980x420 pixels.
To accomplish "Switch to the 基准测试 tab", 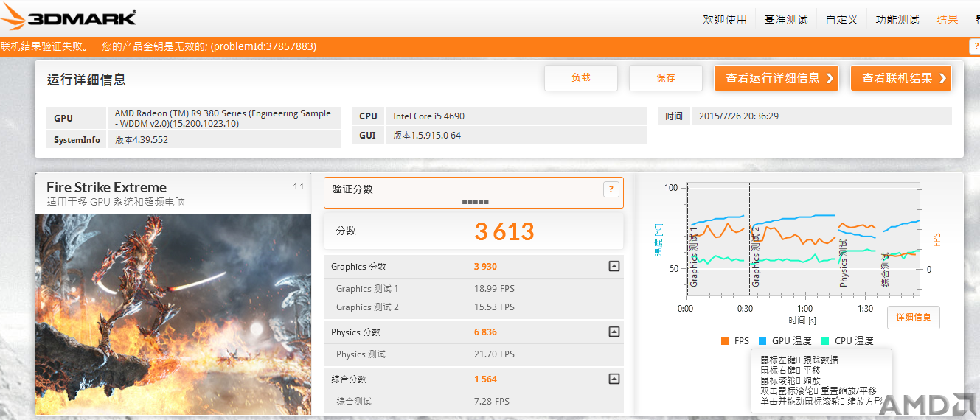I will coord(786,20).
